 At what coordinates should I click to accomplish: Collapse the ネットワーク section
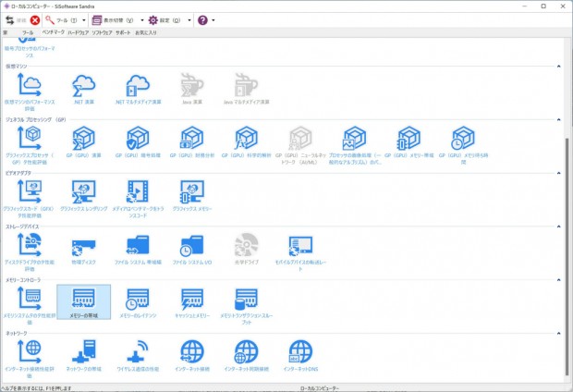(559, 332)
